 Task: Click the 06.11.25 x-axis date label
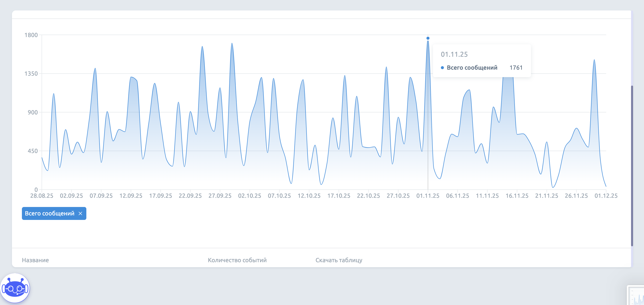(x=457, y=196)
